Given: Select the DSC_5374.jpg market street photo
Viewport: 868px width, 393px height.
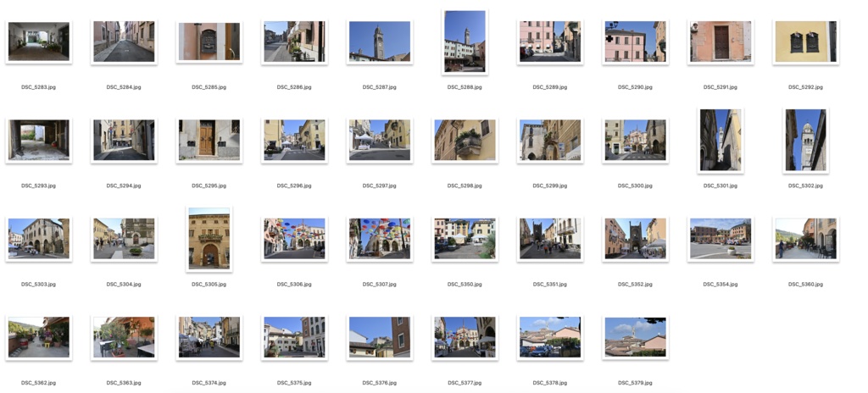Looking at the screenshot, I should 209,337.
